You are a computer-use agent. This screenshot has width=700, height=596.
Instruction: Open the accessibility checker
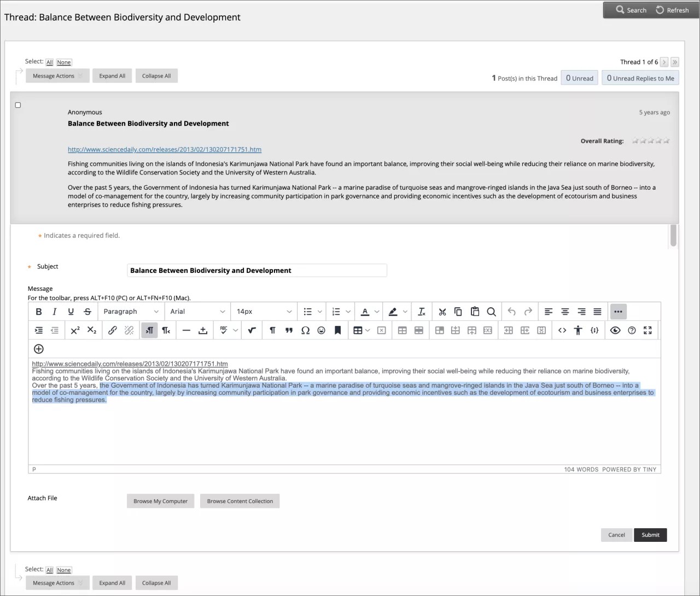point(578,330)
